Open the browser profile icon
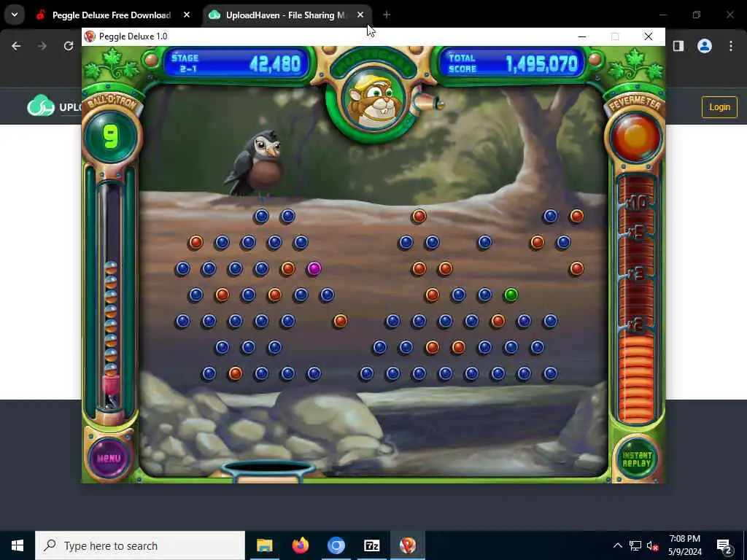747x560 pixels. coord(705,46)
